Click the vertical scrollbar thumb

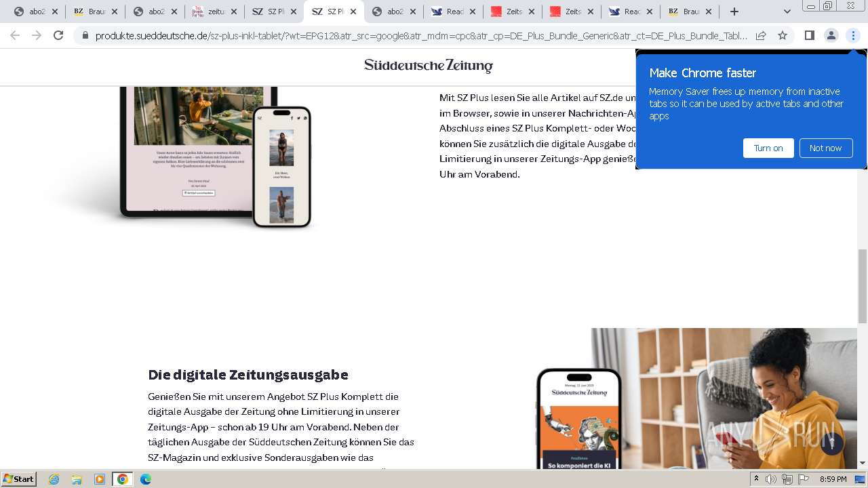point(862,286)
